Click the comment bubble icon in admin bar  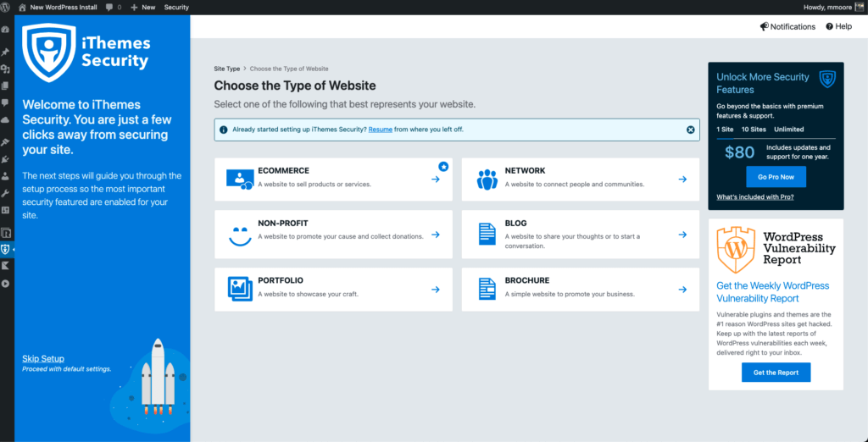pyautogui.click(x=109, y=7)
